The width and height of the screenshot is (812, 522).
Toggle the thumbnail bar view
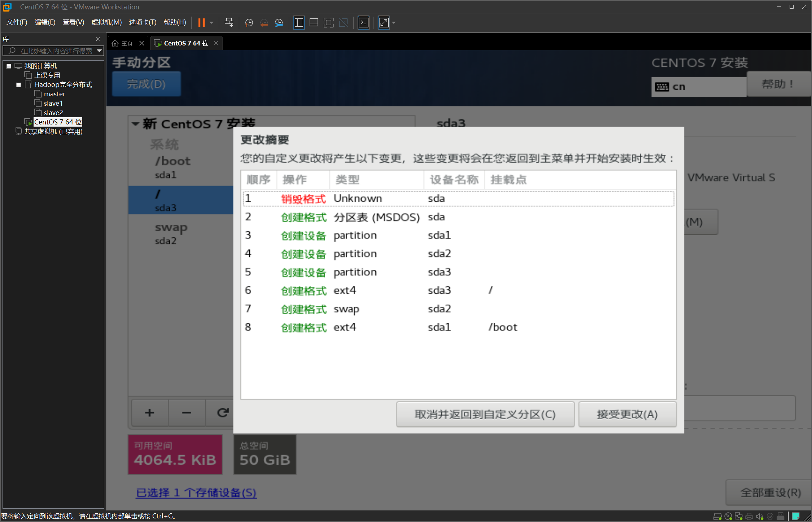(314, 23)
